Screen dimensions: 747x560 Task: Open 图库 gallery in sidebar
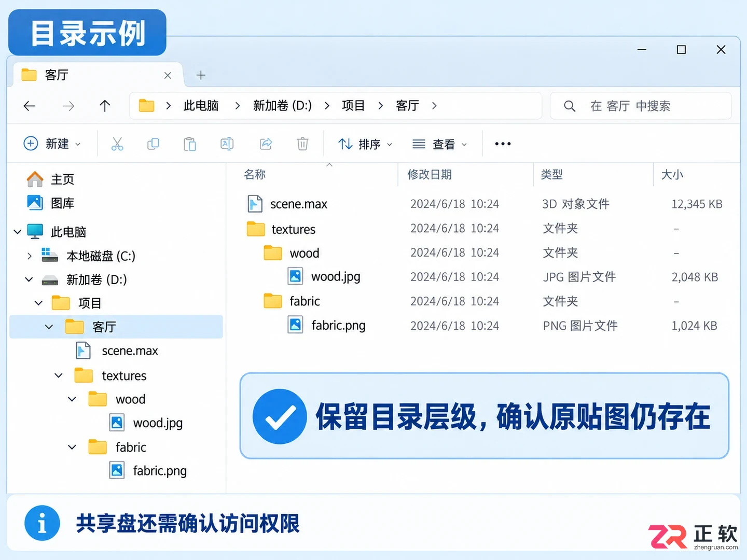(x=50, y=203)
